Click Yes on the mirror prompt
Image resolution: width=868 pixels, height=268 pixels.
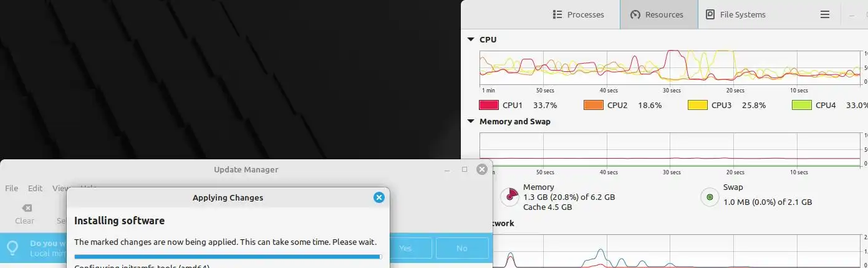point(405,248)
